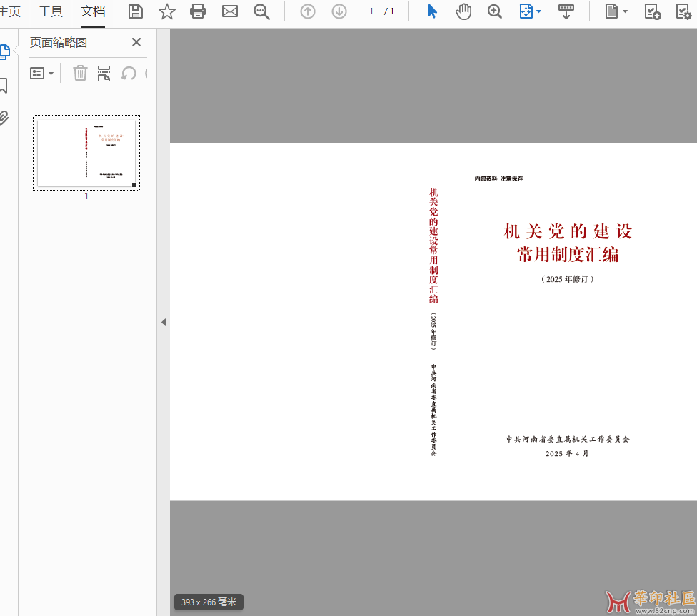Select the page 1 thumbnail
This screenshot has width=697, height=616.
click(86, 153)
